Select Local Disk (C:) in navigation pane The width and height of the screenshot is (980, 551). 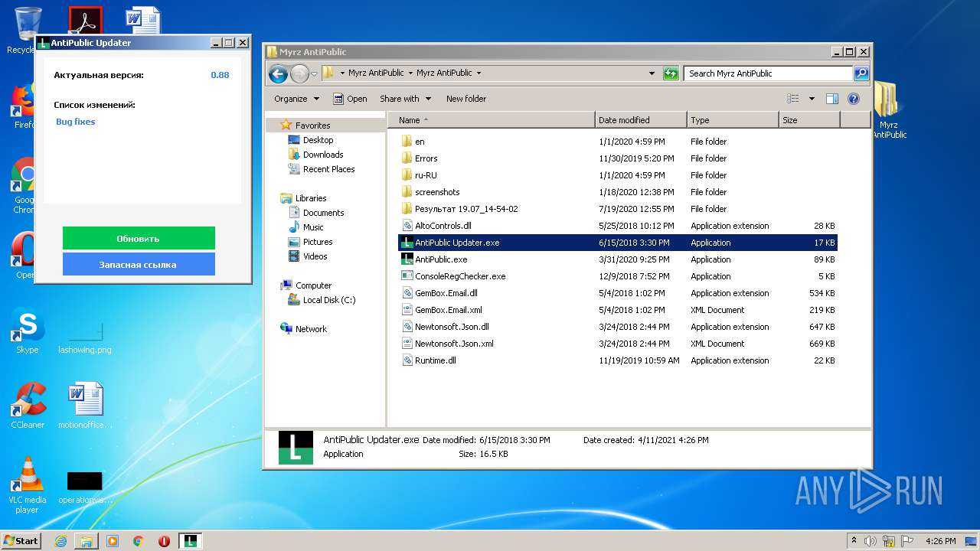(329, 300)
